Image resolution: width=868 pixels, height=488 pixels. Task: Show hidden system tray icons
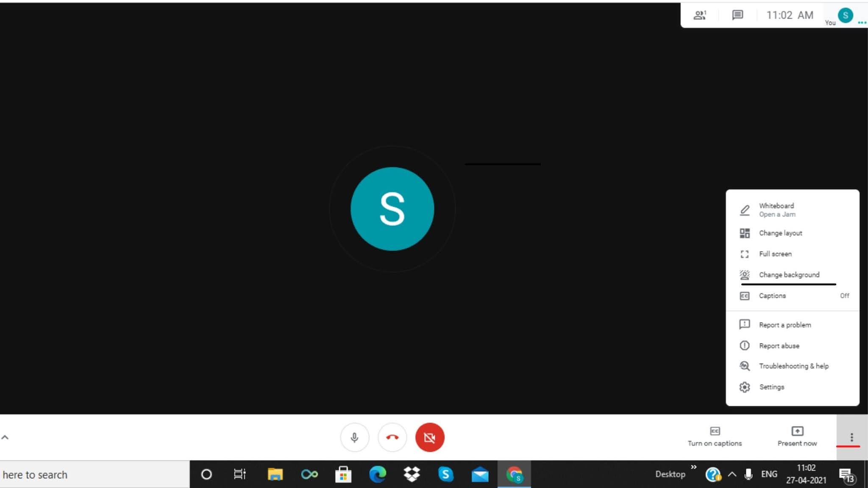point(732,474)
